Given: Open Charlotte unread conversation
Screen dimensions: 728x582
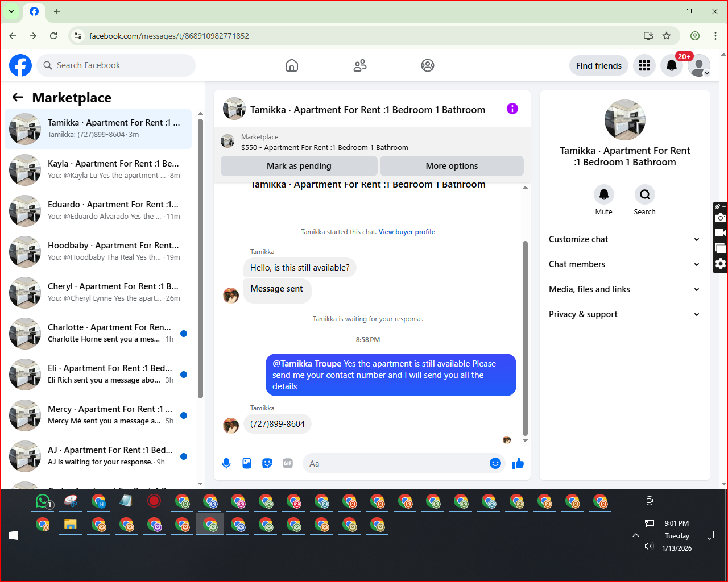Looking at the screenshot, I should (x=98, y=334).
